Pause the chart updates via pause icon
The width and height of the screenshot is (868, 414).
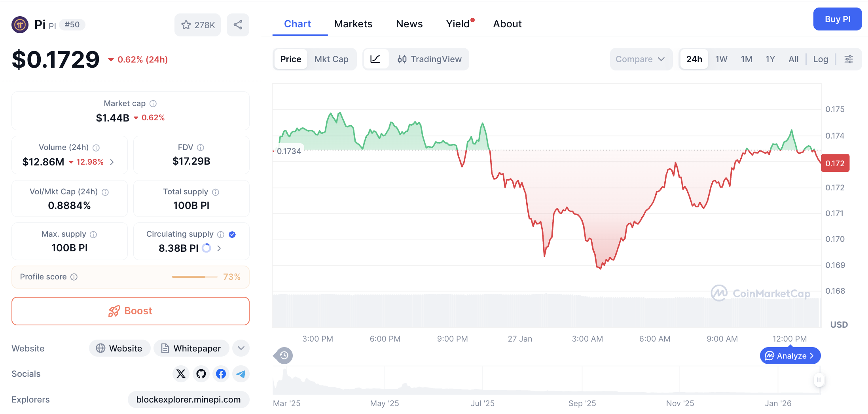(819, 380)
